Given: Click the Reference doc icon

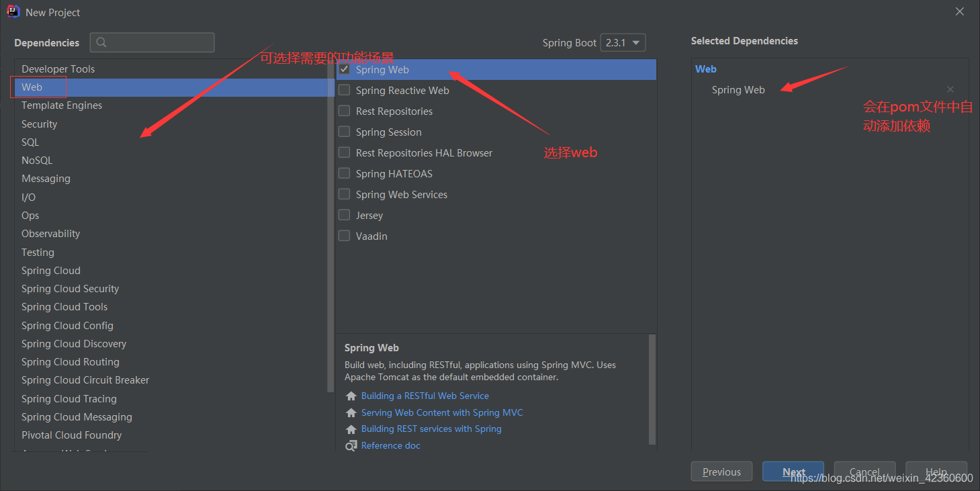Looking at the screenshot, I should [x=351, y=446].
